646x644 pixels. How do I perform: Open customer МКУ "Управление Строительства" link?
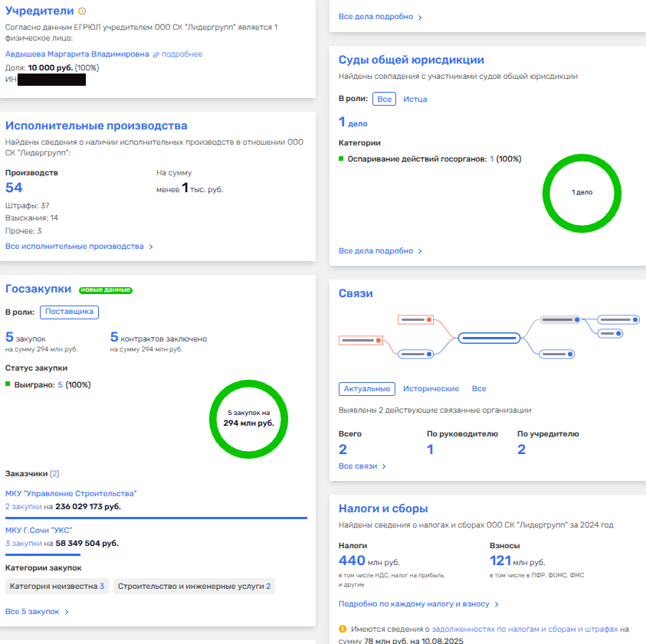click(71, 493)
